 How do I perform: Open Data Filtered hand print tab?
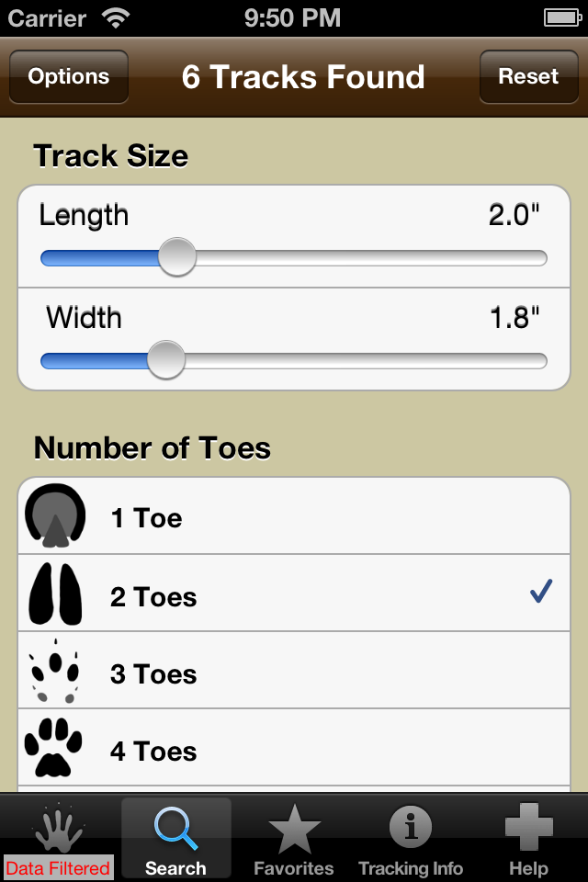point(59,838)
